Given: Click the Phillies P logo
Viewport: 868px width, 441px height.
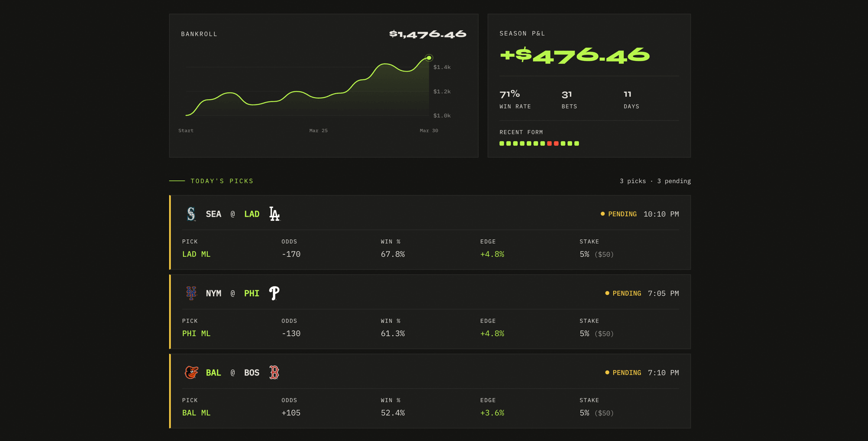Looking at the screenshot, I should tap(274, 293).
